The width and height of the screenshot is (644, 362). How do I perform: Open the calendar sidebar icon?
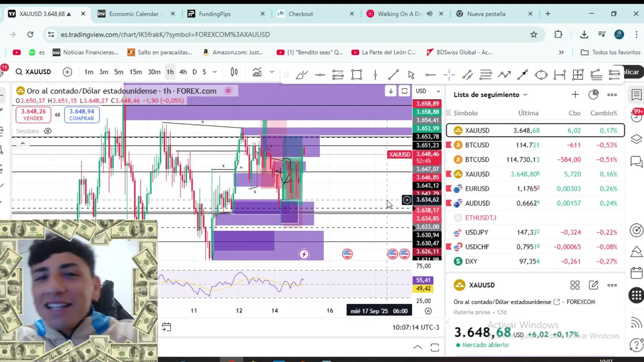tap(636, 273)
